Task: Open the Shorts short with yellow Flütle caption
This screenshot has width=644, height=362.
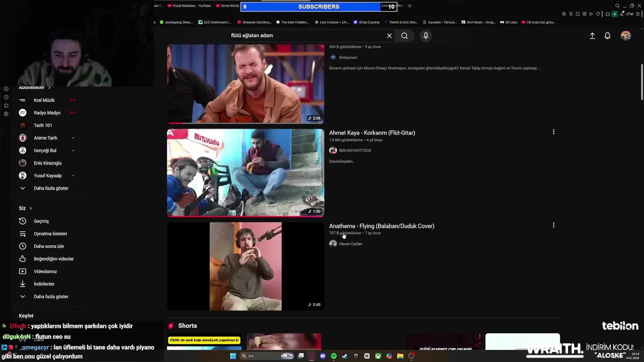Action: (204, 342)
